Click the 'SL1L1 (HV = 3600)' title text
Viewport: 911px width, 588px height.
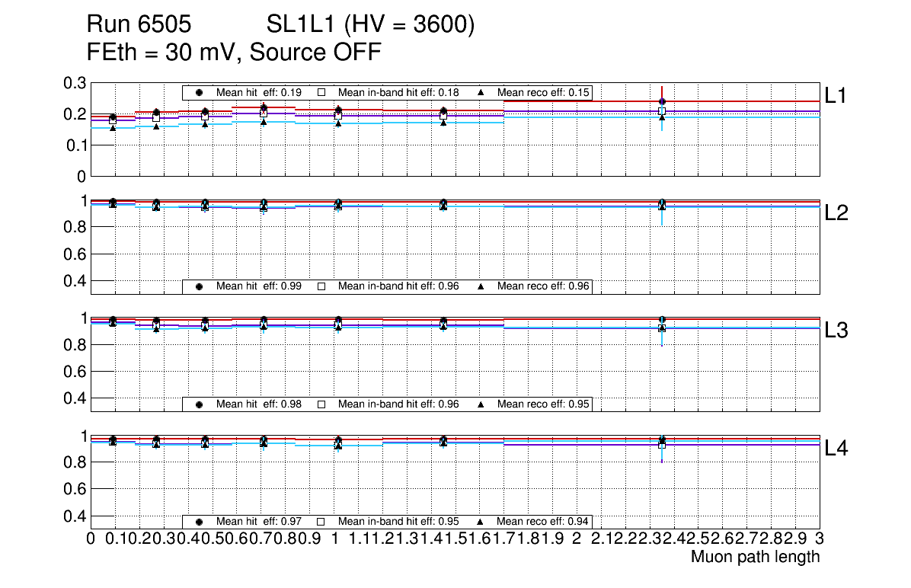pos(371,25)
